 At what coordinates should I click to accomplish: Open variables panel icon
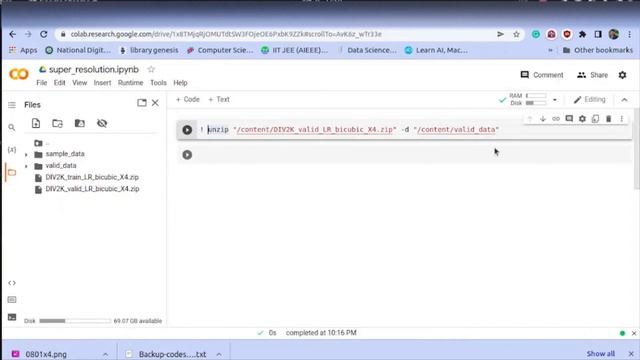click(12, 150)
